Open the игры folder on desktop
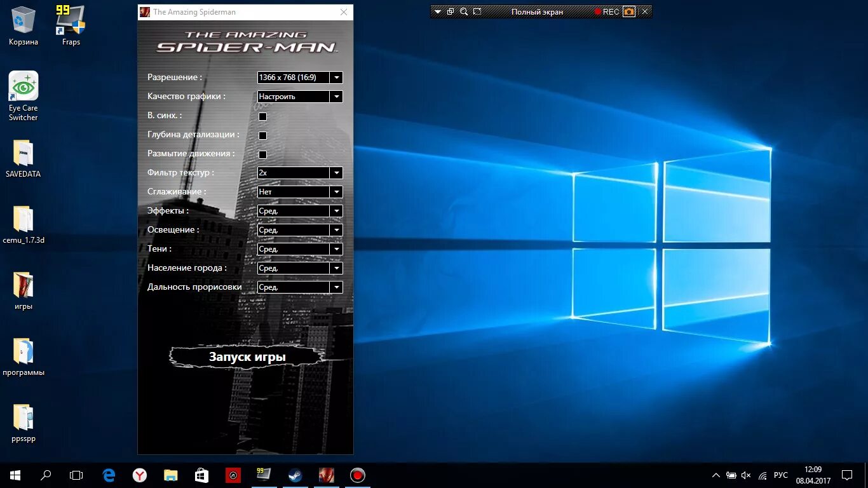 (24, 292)
